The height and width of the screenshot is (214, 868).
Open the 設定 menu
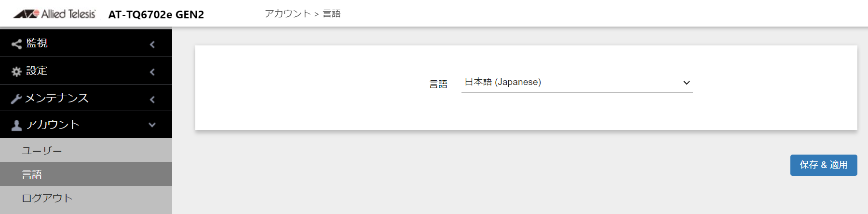tap(86, 71)
